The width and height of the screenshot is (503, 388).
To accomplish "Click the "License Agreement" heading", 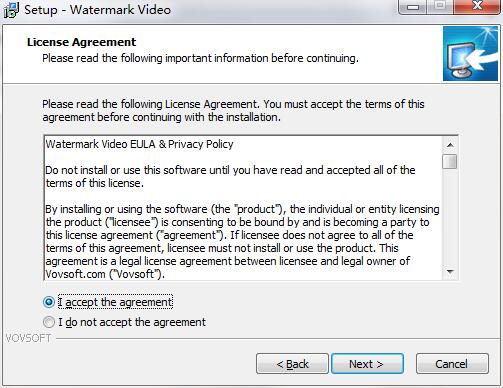I will tap(81, 42).
